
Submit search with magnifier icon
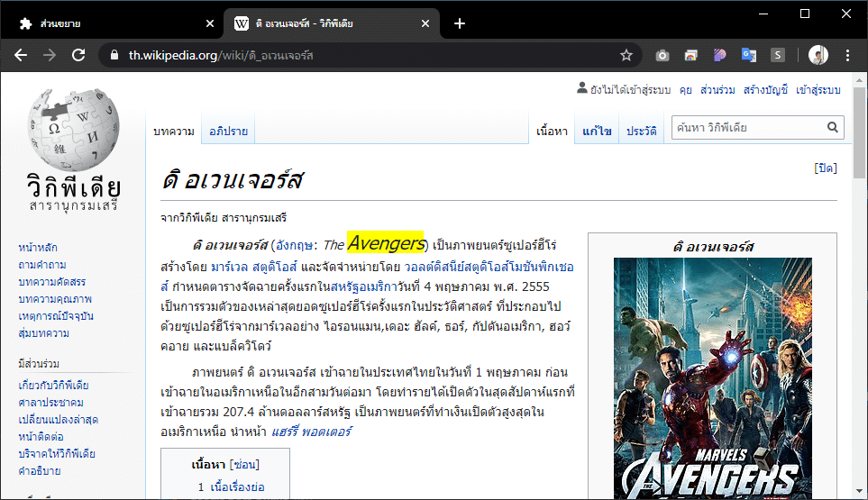pyautogui.click(x=833, y=128)
